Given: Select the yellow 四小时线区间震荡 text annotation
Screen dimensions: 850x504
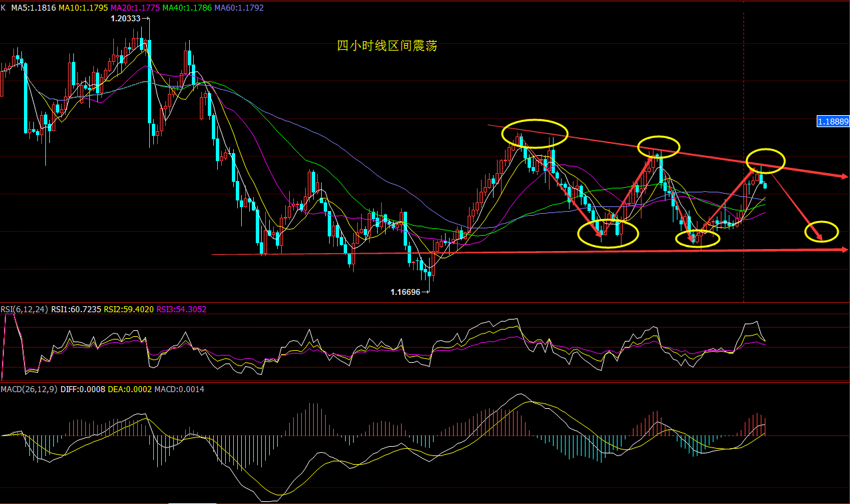Looking at the screenshot, I should point(387,46).
